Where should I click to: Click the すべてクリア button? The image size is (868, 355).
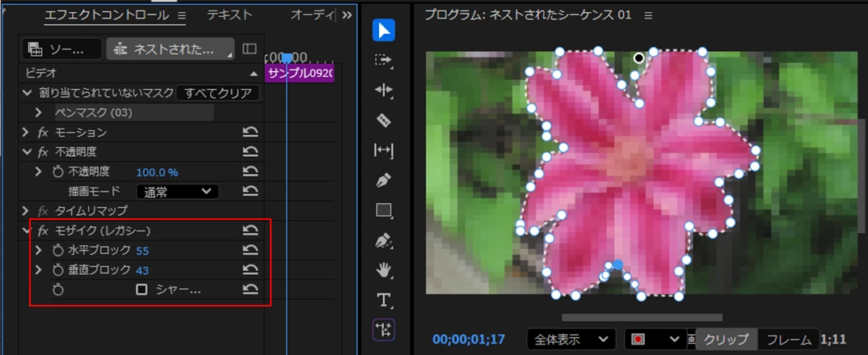pyautogui.click(x=218, y=93)
